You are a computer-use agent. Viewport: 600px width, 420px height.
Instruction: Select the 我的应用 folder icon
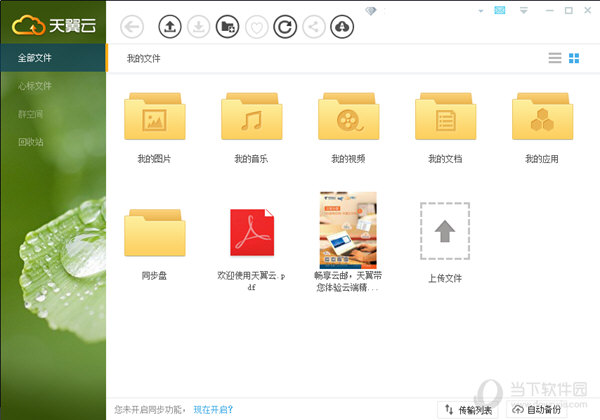tap(543, 116)
